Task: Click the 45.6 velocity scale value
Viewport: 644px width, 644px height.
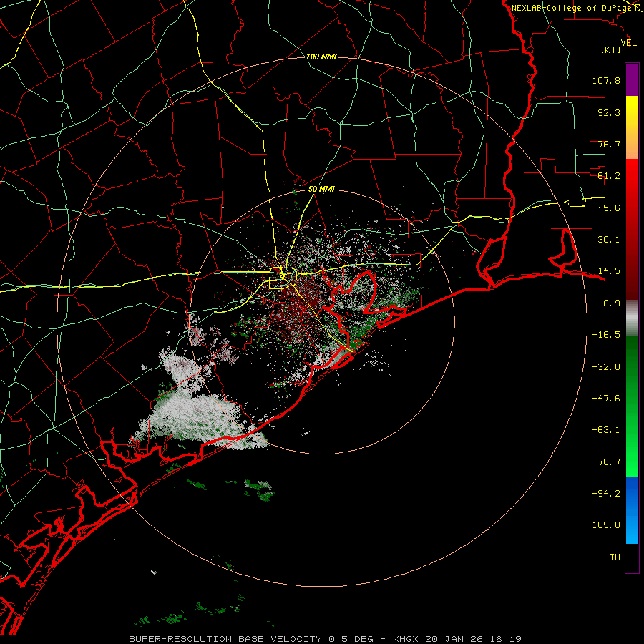Action: (609, 208)
